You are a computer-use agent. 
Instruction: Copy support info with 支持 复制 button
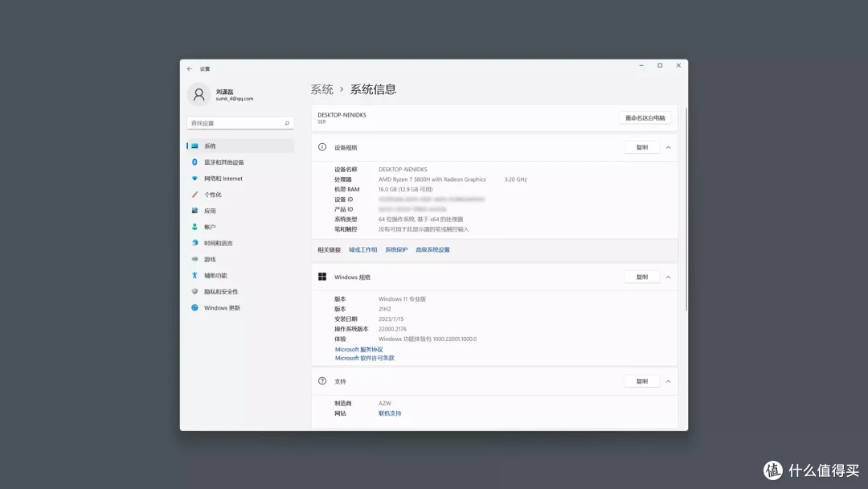click(641, 381)
